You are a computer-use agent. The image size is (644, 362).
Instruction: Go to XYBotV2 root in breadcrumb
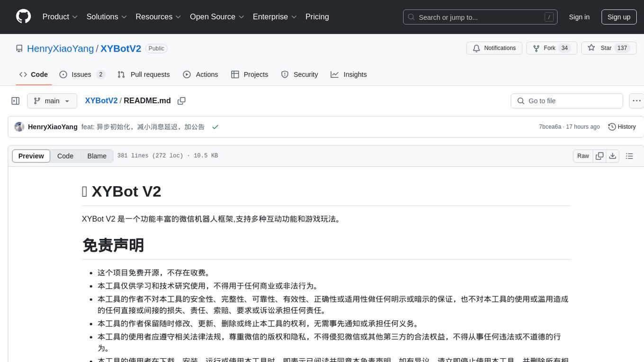(101, 100)
